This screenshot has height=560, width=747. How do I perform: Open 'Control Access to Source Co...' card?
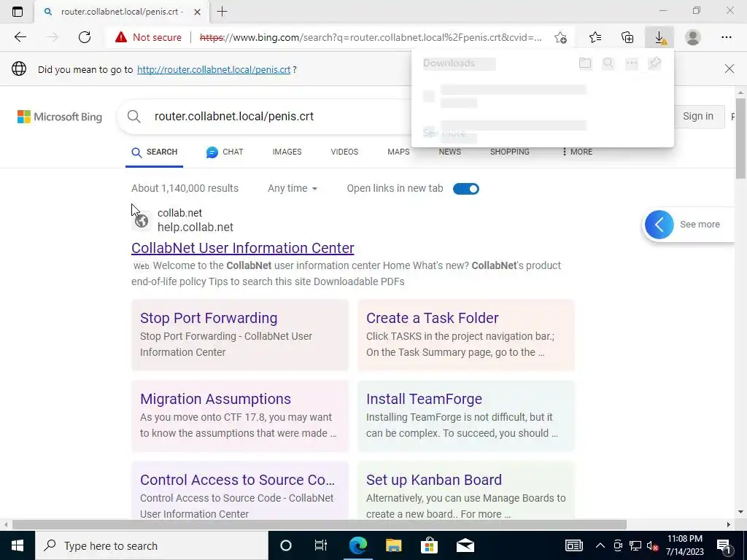click(x=239, y=491)
